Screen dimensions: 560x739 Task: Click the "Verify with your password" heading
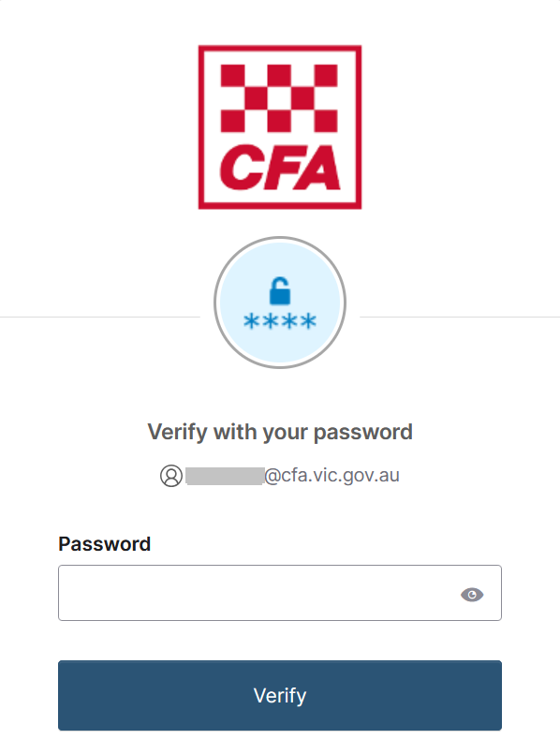coord(280,432)
